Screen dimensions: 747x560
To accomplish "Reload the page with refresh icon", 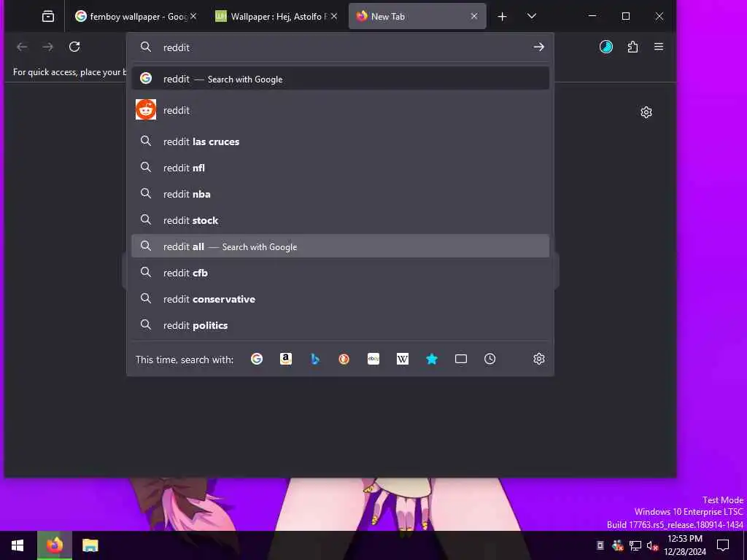I will click(x=74, y=47).
